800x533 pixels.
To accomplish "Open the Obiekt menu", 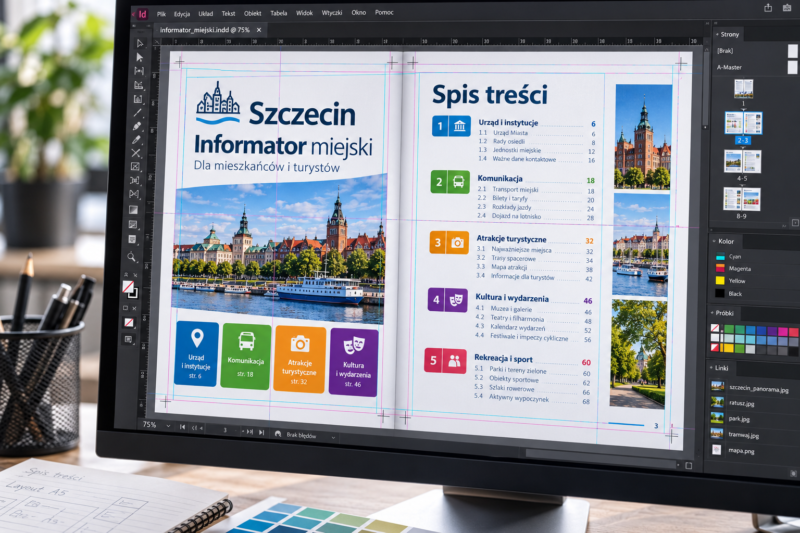I will point(253,13).
